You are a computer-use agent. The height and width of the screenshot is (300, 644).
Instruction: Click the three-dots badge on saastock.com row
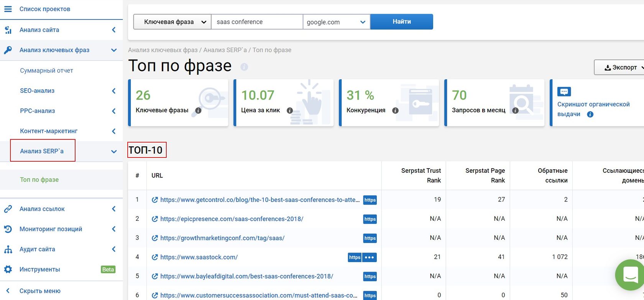point(370,257)
